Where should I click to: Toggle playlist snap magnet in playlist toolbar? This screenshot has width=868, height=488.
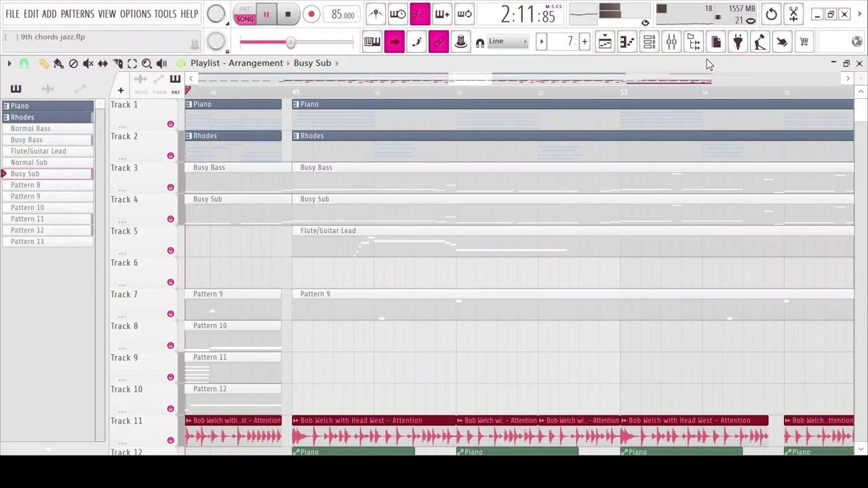coord(24,63)
